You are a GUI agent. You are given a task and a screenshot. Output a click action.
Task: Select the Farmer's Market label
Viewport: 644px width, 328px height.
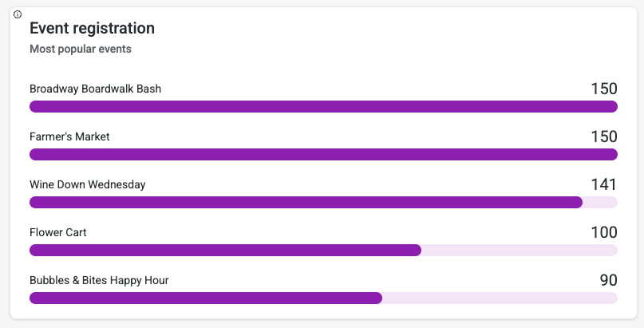click(x=69, y=136)
